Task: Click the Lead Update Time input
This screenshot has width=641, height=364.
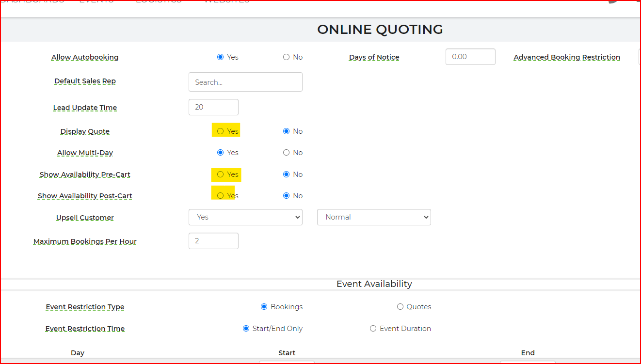Action: point(213,107)
